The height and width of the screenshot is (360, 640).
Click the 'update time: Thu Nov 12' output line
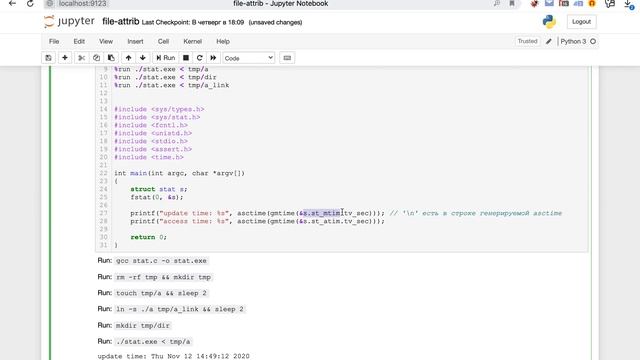[173, 356]
